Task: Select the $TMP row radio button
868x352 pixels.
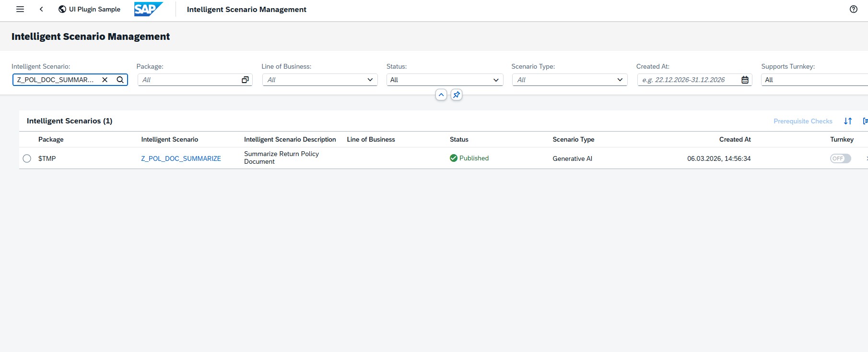Action: click(27, 158)
